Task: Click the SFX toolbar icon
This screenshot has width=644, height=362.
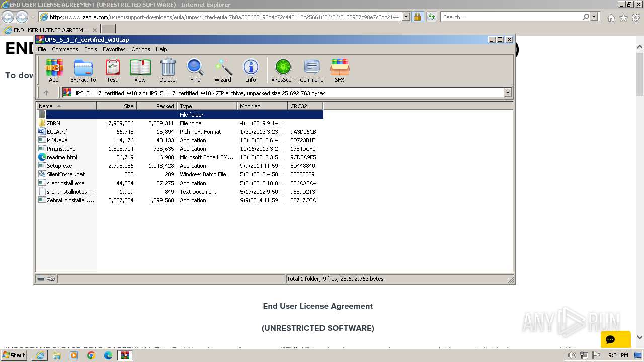Action: click(x=340, y=70)
